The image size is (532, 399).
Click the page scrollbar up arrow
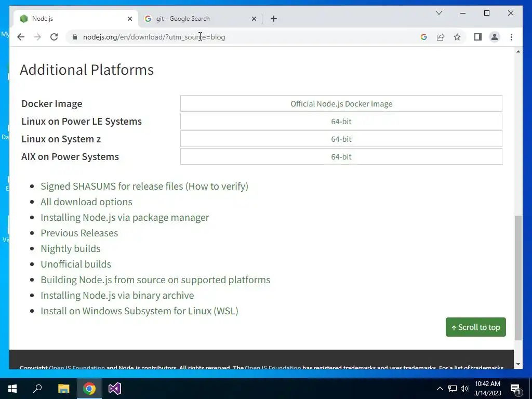(518, 51)
